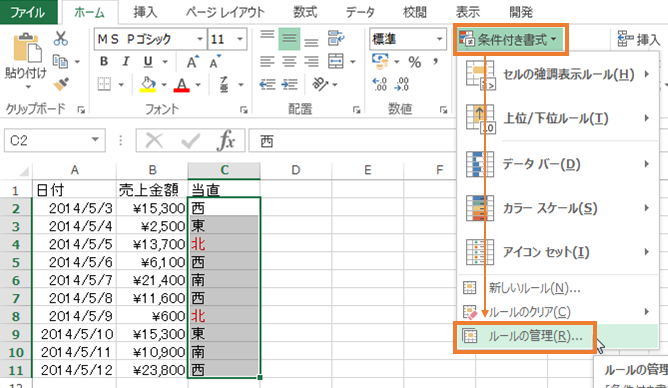
Task: Click the percent style icon
Action: point(415,62)
